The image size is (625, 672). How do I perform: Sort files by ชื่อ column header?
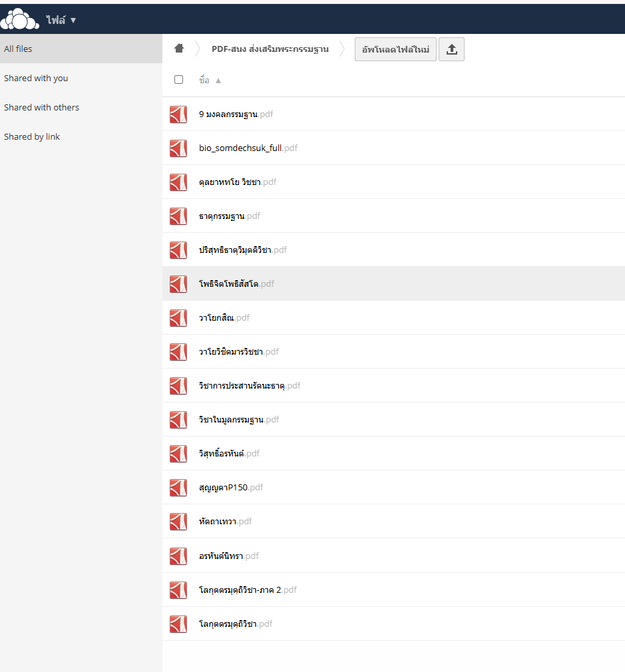pos(204,81)
